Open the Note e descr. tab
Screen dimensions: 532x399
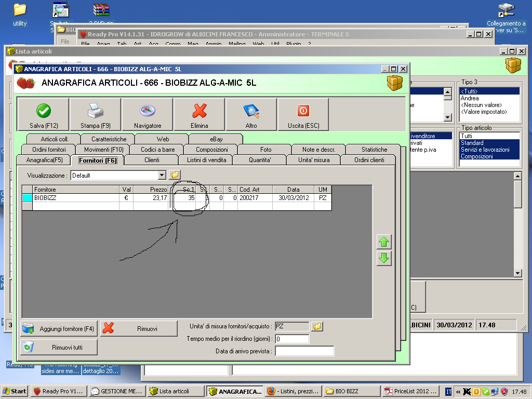(318, 149)
